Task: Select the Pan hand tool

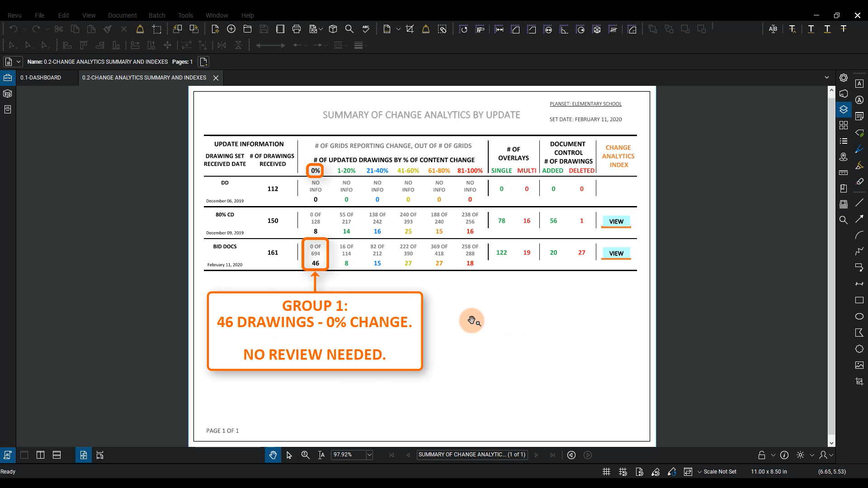Action: (x=273, y=455)
